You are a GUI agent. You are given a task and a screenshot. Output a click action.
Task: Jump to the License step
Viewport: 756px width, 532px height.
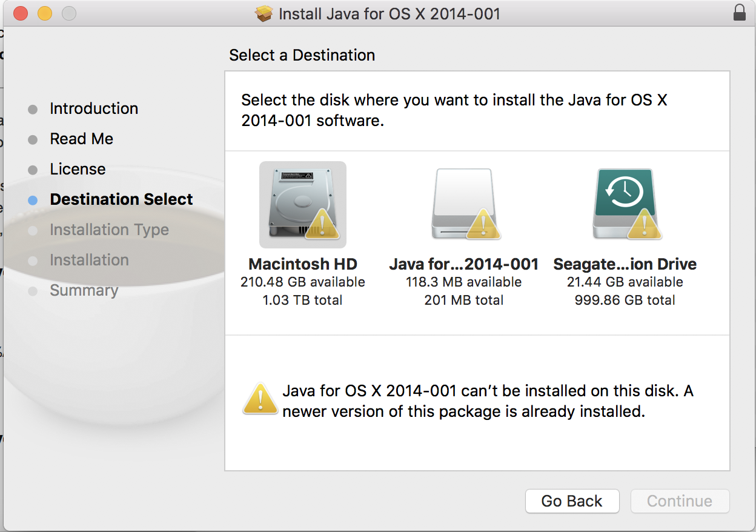pyautogui.click(x=78, y=170)
